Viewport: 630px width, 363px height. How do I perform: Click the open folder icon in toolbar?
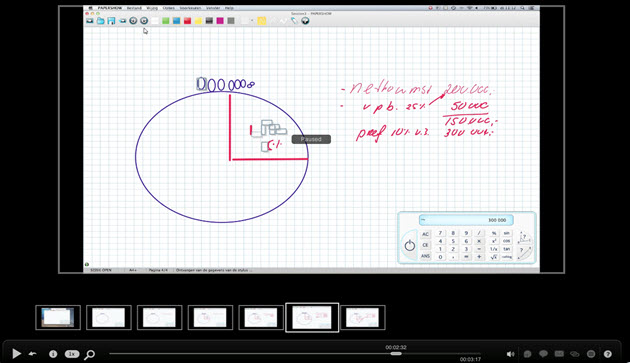coord(100,21)
